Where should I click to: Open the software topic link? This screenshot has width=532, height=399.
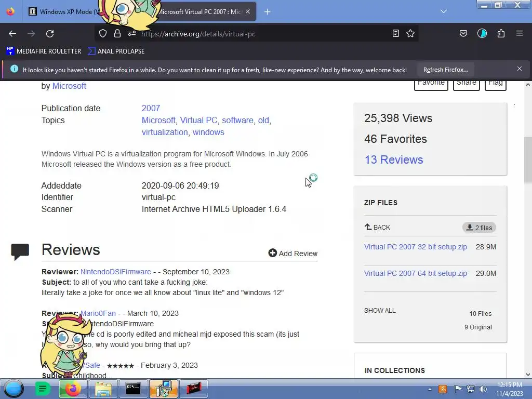[x=237, y=121]
